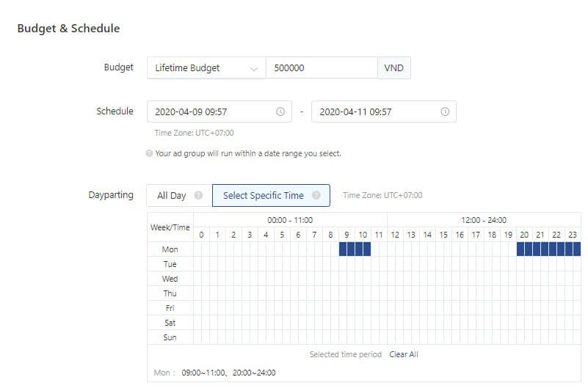
Task: Open the start date 2020-04-09 09:57 field
Action: (x=213, y=112)
